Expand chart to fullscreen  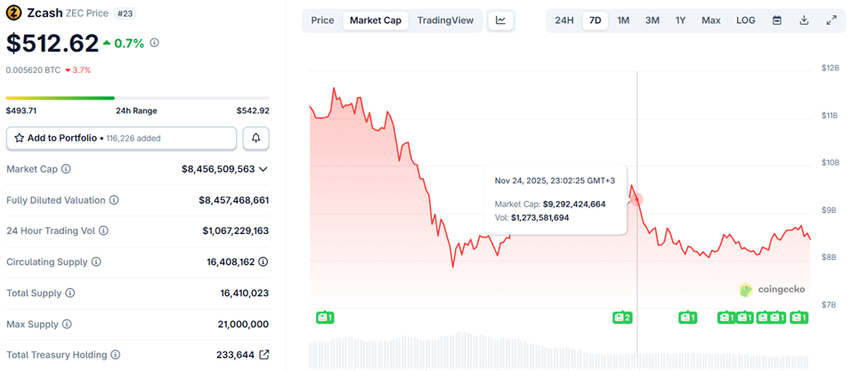831,20
